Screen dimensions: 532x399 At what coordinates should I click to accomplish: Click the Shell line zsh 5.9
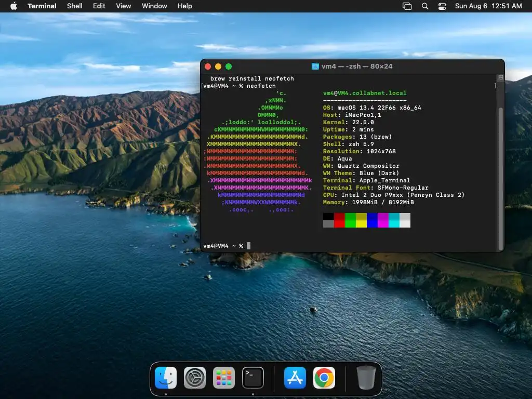349,144
